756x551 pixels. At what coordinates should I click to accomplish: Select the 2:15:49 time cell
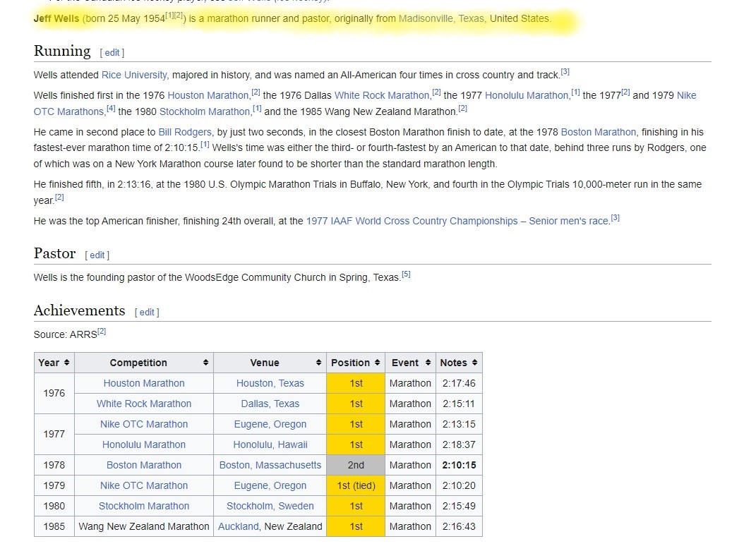[459, 506]
